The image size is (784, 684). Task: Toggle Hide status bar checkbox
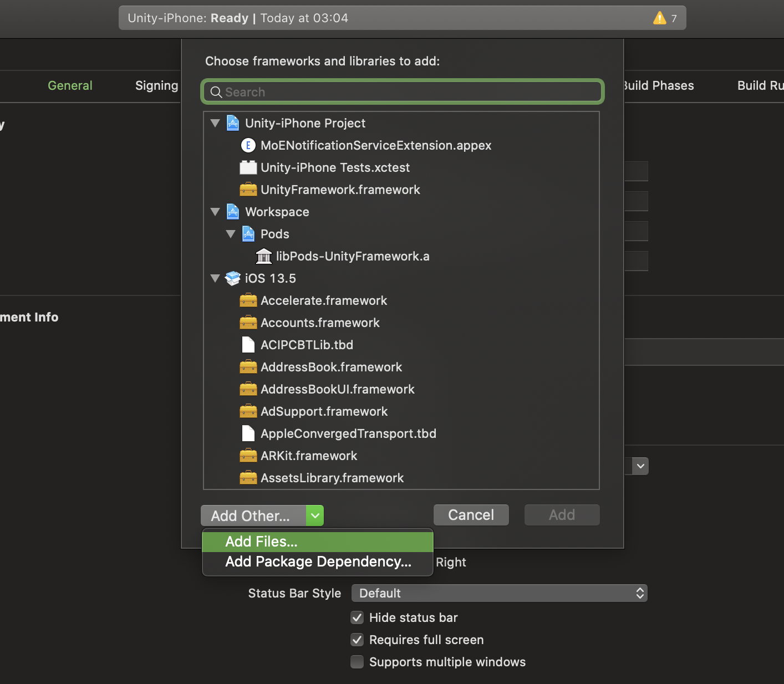tap(357, 617)
